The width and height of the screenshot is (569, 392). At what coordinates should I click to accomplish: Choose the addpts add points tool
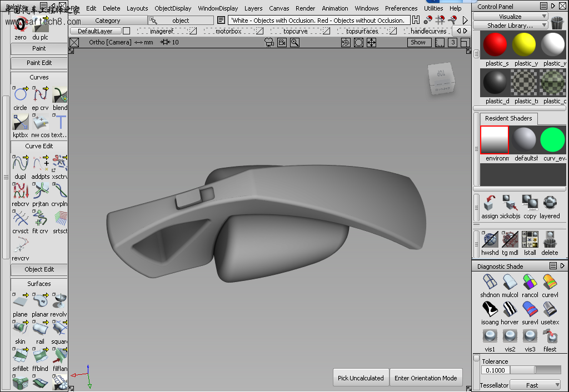[40, 163]
